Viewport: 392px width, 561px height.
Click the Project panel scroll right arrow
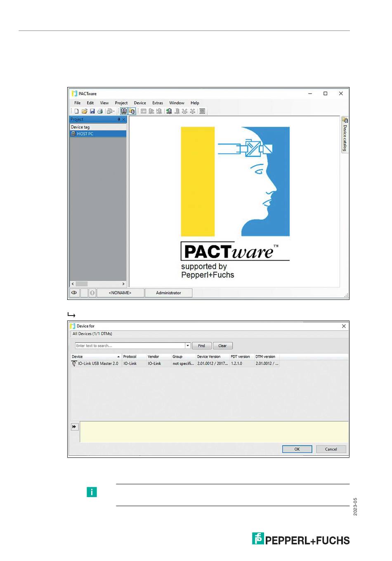tap(123, 284)
